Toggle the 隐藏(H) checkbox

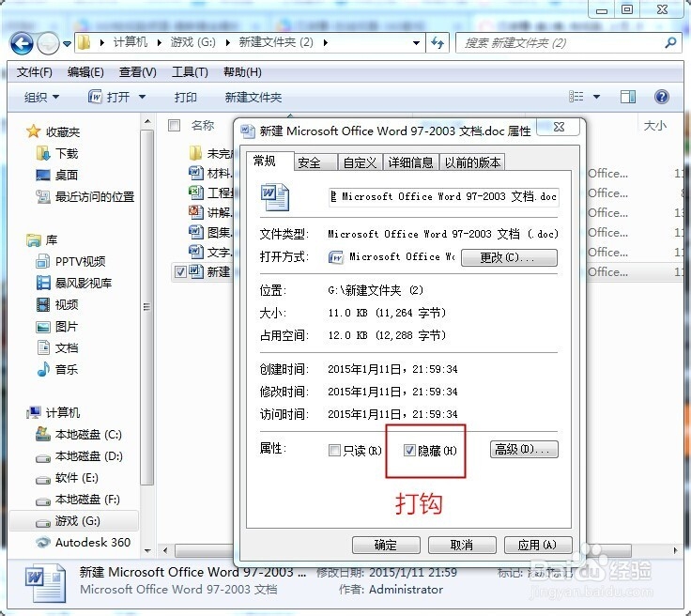409,450
